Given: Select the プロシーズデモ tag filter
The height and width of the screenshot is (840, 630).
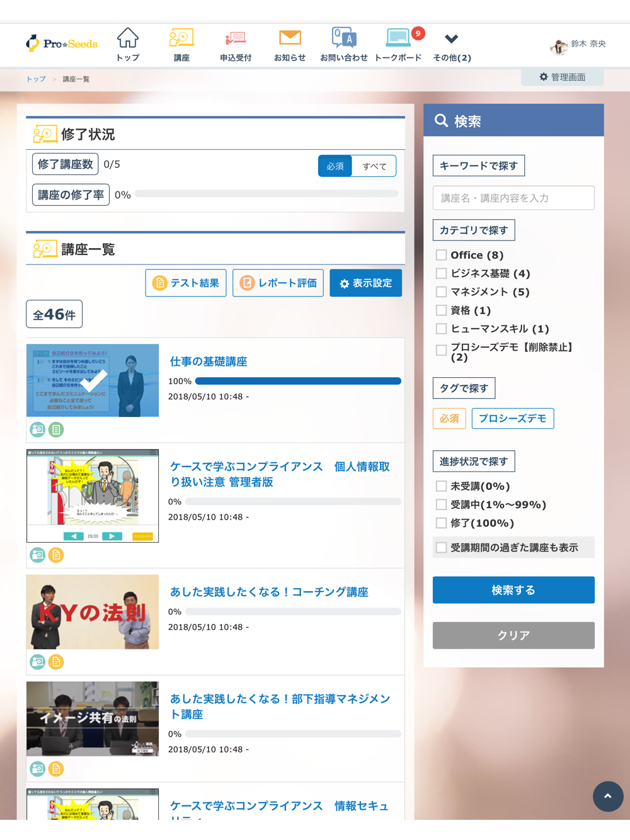Looking at the screenshot, I should click(x=513, y=419).
